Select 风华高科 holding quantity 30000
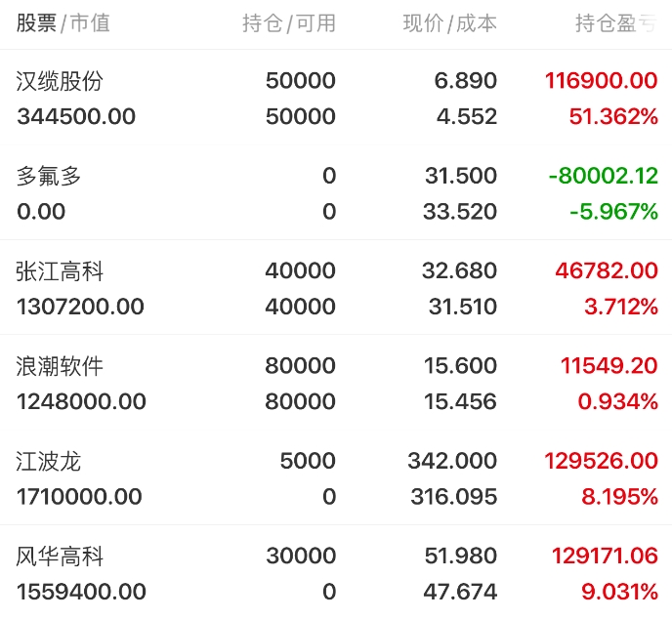This screenshot has width=672, height=619. pyautogui.click(x=301, y=557)
